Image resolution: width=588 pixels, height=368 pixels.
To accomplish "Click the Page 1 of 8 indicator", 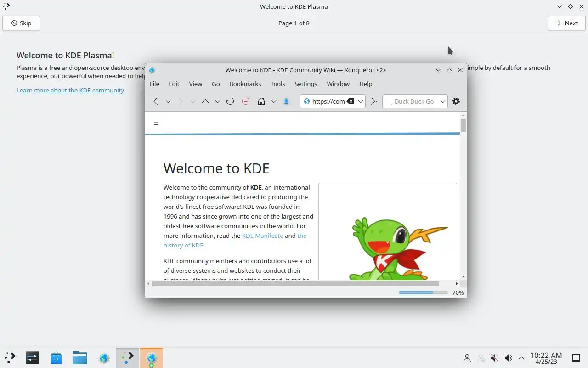I will [x=294, y=23].
